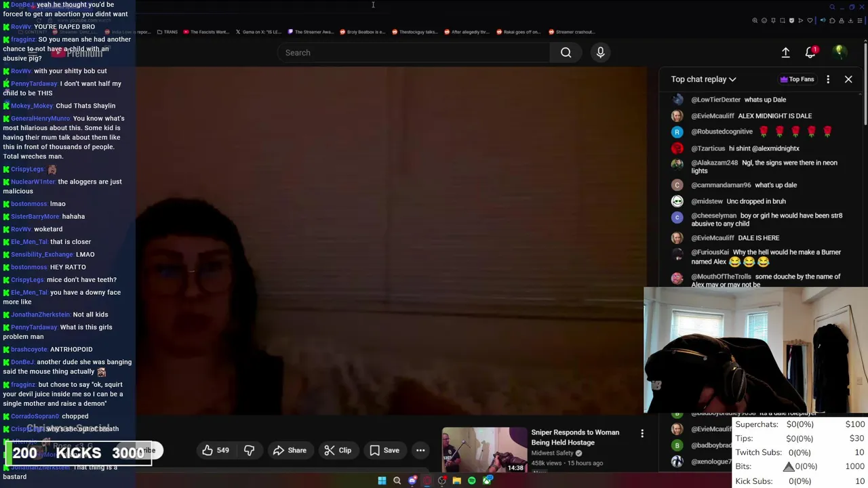Click the browser pin icon in toolbar

(774, 20)
